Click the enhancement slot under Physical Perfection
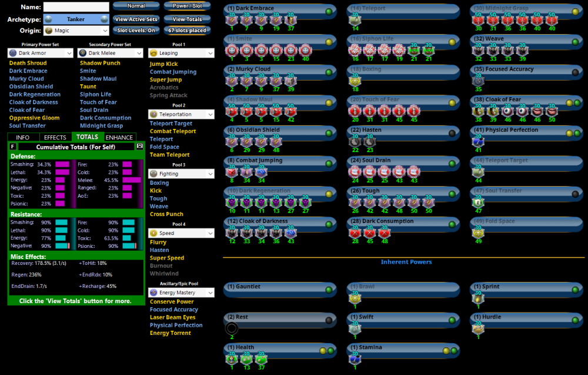588x375 pixels. pyautogui.click(x=478, y=141)
